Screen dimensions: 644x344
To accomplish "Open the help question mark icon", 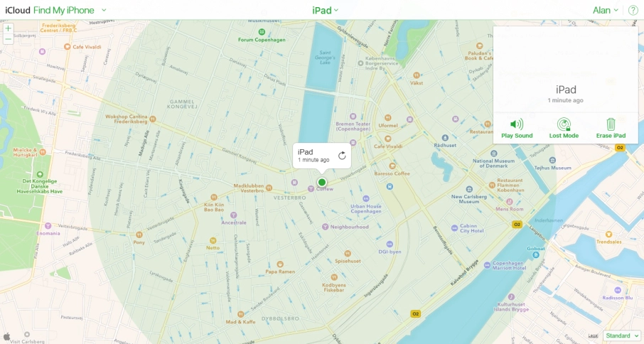I will tap(633, 10).
